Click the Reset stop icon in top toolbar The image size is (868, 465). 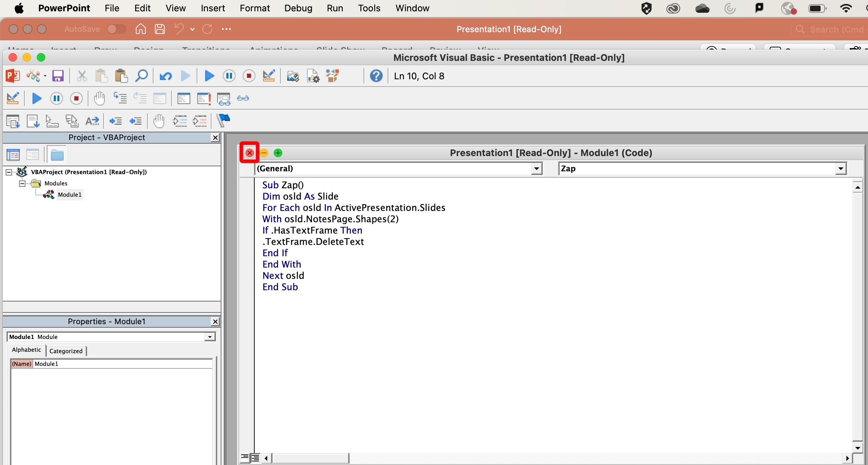click(x=249, y=76)
